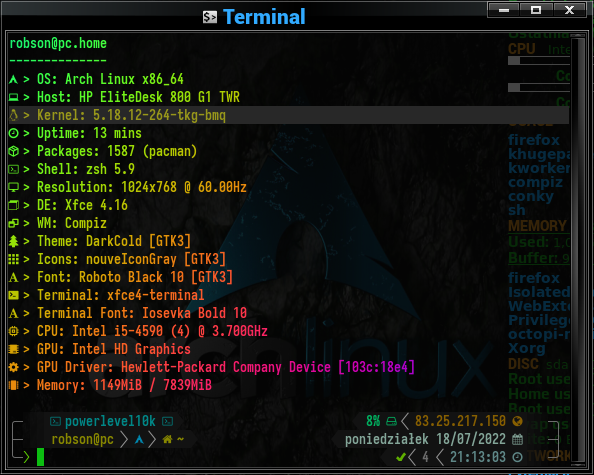Click the grid icon beside Icons line
The height and width of the screenshot is (475, 594).
13,259
